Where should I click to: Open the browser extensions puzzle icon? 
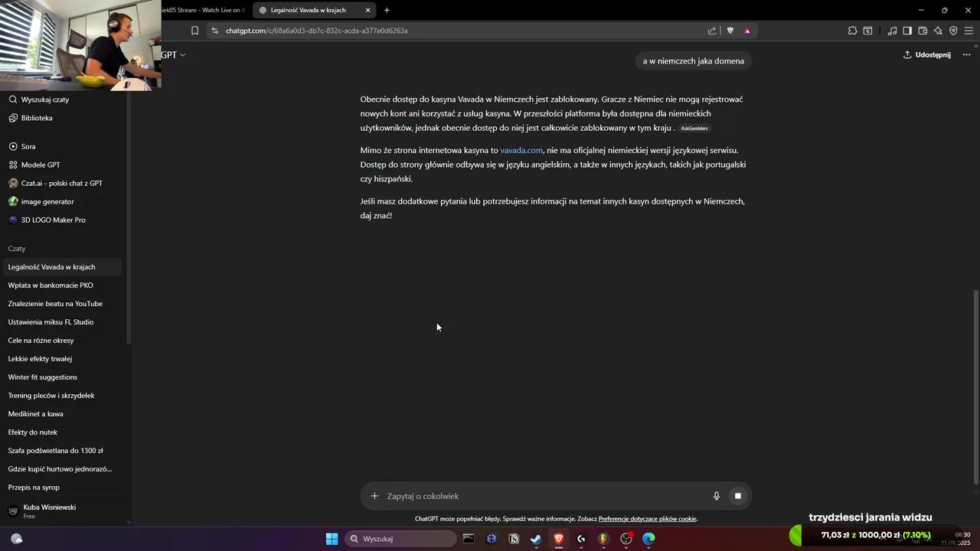[x=852, y=31]
